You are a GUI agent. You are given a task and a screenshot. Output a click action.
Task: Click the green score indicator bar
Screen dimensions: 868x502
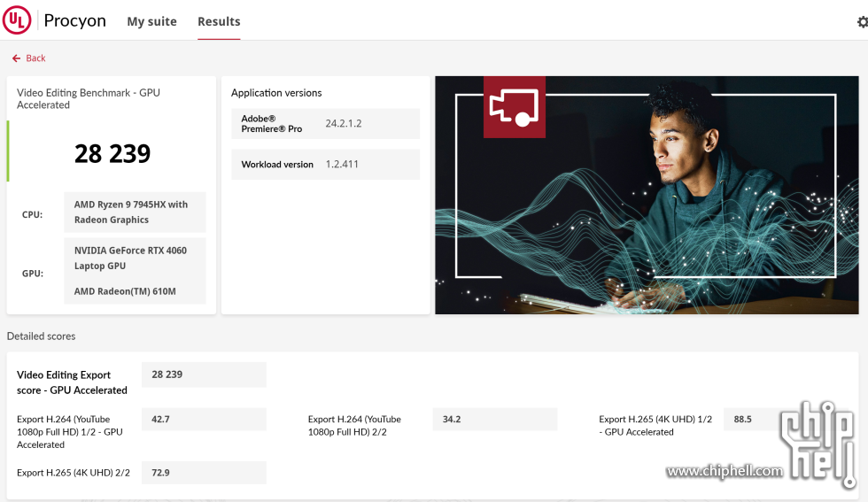coord(8,151)
